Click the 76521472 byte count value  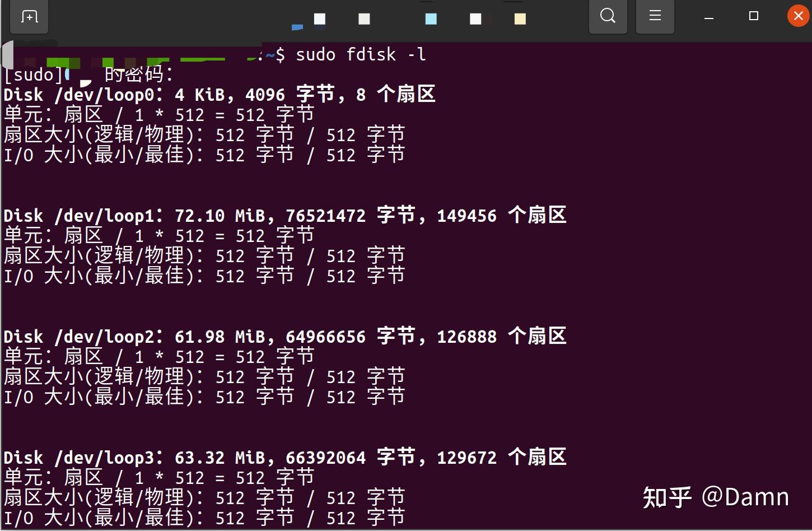coord(325,216)
